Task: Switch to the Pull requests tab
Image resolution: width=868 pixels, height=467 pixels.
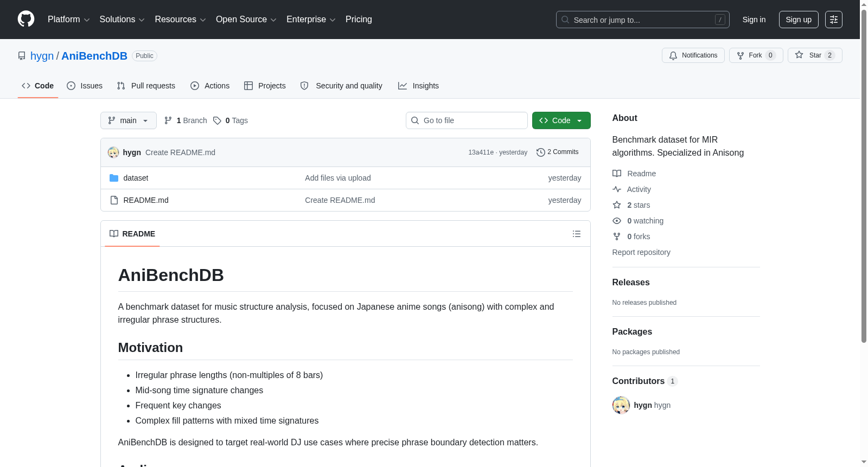Action: (x=146, y=86)
